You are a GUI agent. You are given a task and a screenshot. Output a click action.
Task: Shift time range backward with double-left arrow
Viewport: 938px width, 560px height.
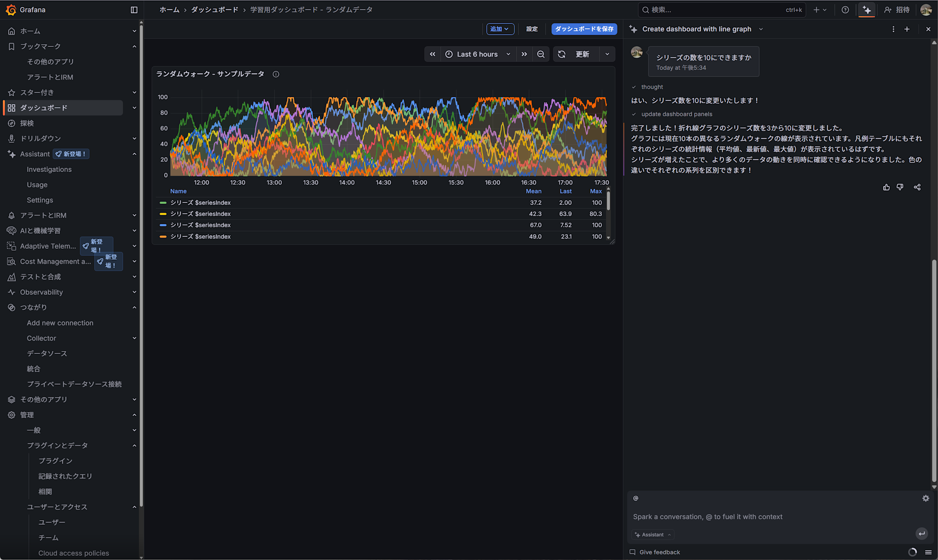[x=432, y=54]
